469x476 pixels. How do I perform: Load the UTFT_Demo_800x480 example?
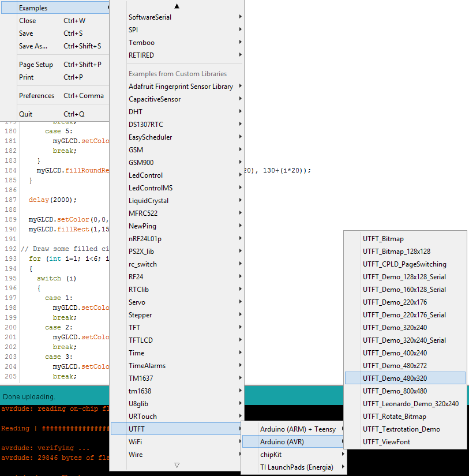pos(405,391)
